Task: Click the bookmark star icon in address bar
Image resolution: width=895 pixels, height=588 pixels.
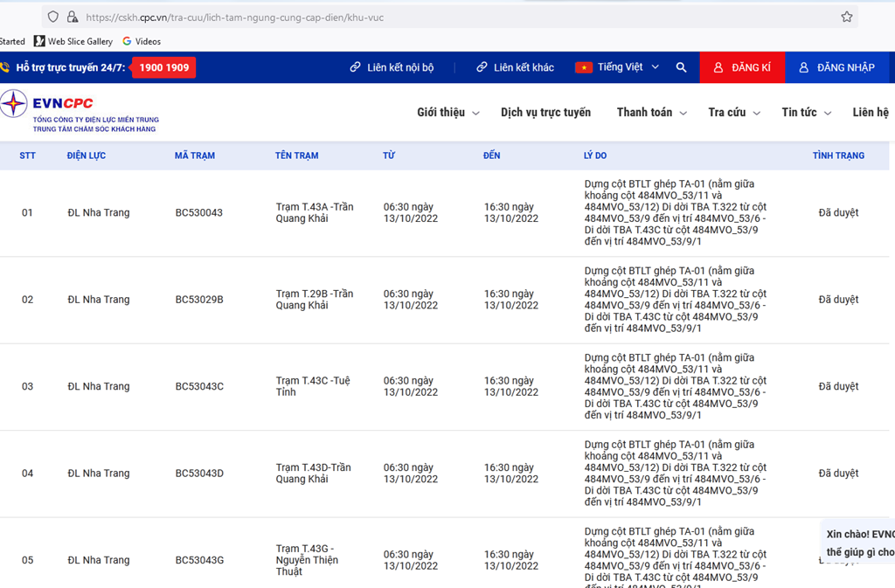Action: coord(846,17)
